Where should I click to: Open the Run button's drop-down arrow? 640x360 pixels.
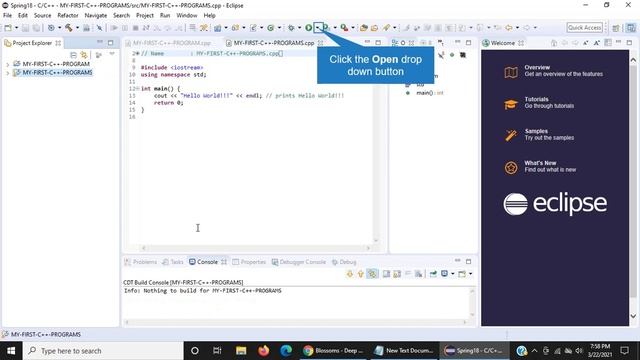[x=318, y=28]
